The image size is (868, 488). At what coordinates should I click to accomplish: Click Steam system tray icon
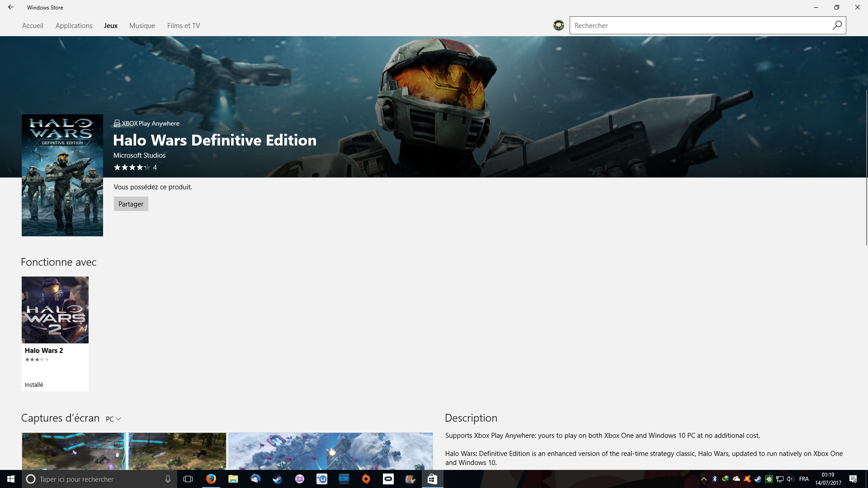point(758,479)
